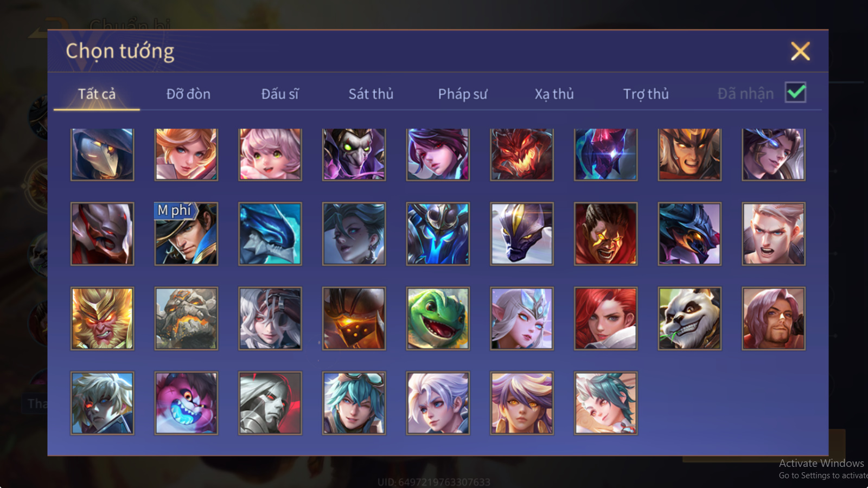Select the Tất cả tab
This screenshot has width=868, height=488.
pyautogui.click(x=97, y=94)
